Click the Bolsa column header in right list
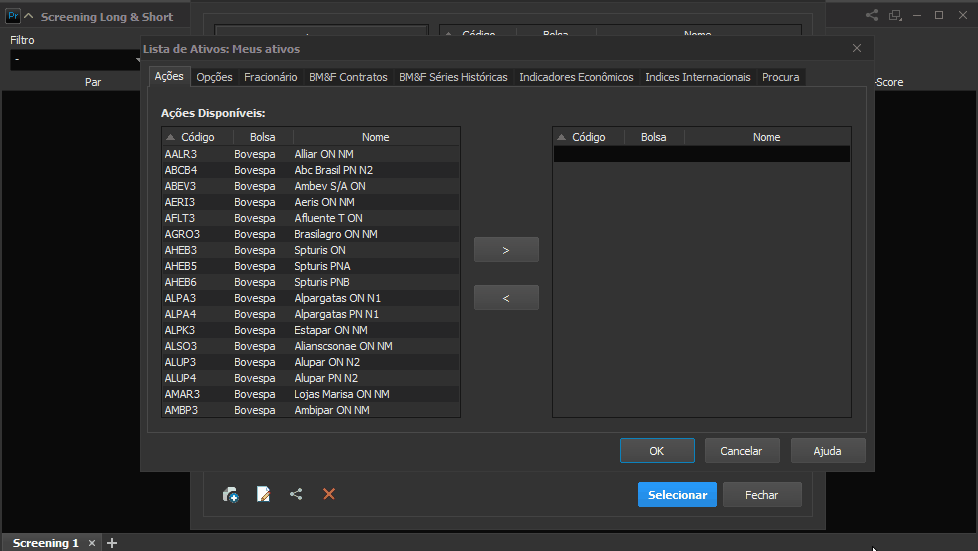 coord(654,137)
